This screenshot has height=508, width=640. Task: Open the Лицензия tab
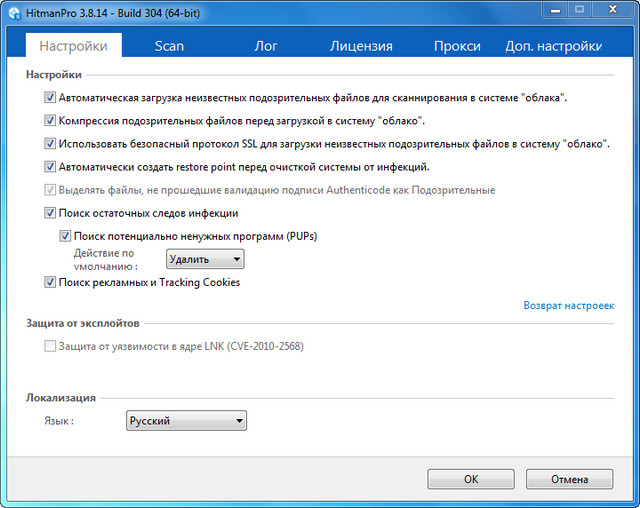361,46
